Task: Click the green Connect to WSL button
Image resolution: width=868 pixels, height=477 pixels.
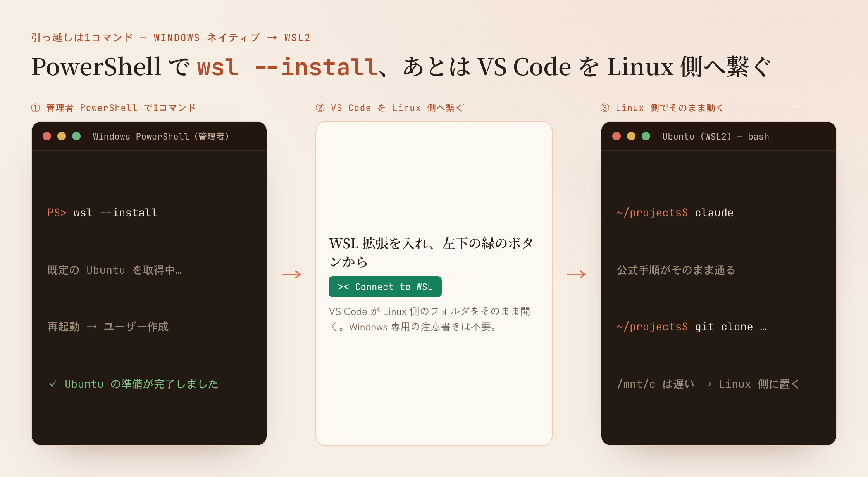Action: click(x=385, y=287)
